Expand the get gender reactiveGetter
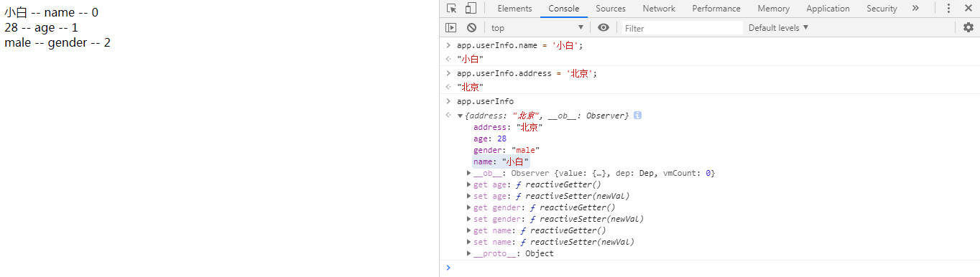The image size is (980, 277). [x=469, y=207]
